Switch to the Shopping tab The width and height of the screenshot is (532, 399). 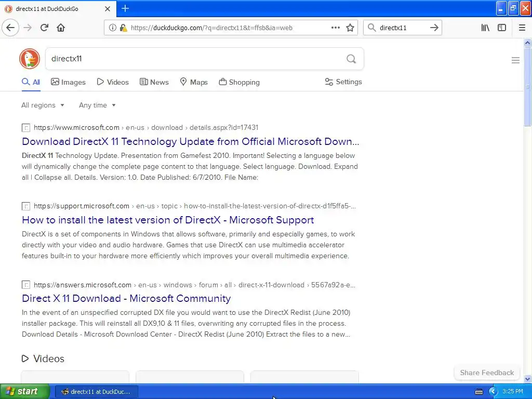point(239,82)
